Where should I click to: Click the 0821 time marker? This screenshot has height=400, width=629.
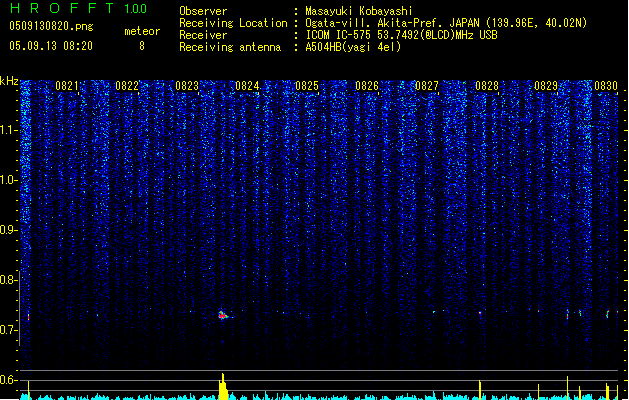coord(67,86)
